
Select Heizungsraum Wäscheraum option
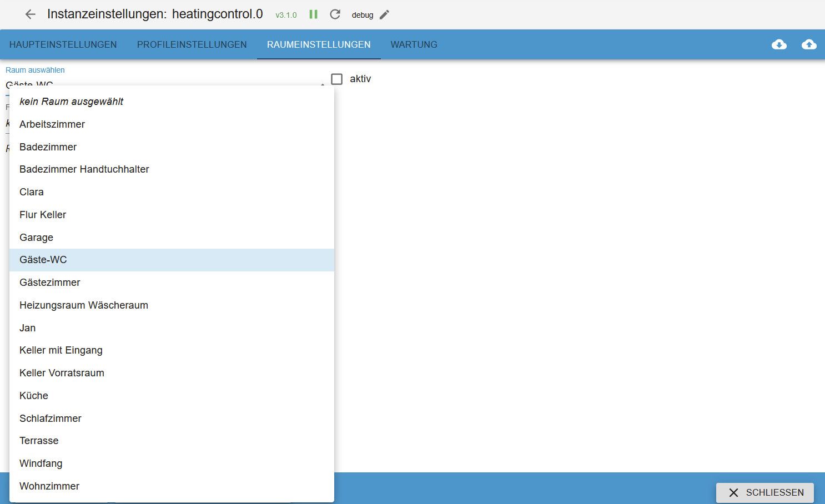point(172,305)
